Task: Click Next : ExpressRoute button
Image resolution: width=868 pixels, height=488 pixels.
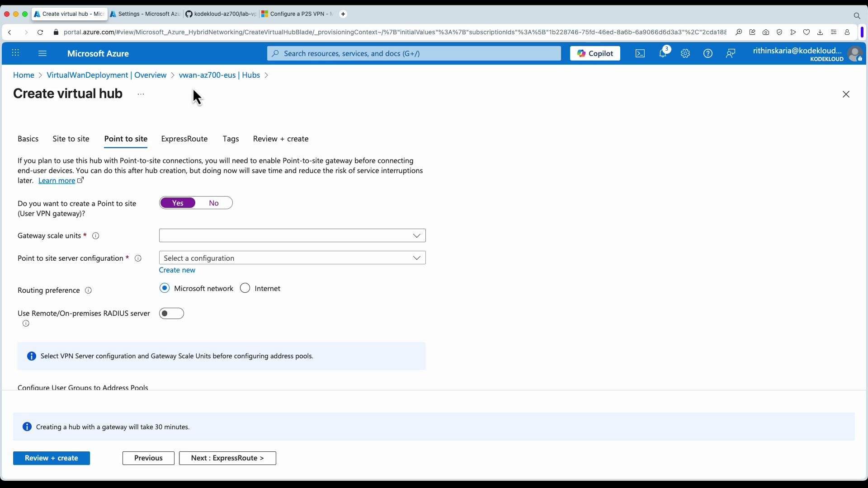Action: pos(227,458)
